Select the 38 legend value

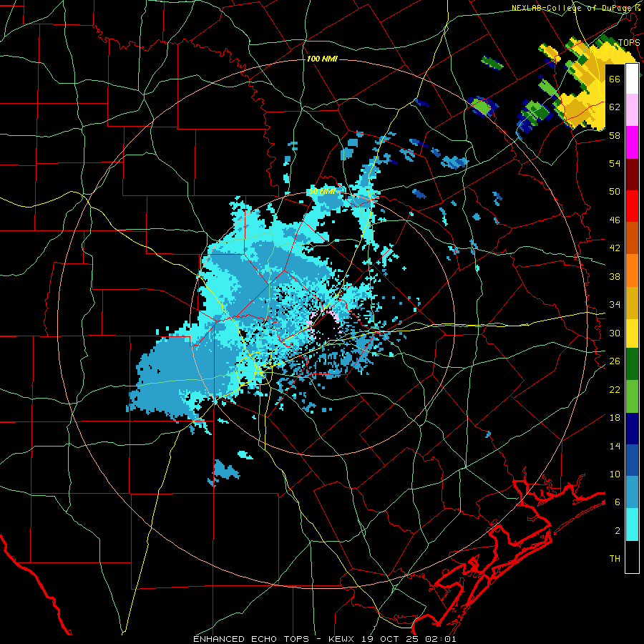click(615, 276)
